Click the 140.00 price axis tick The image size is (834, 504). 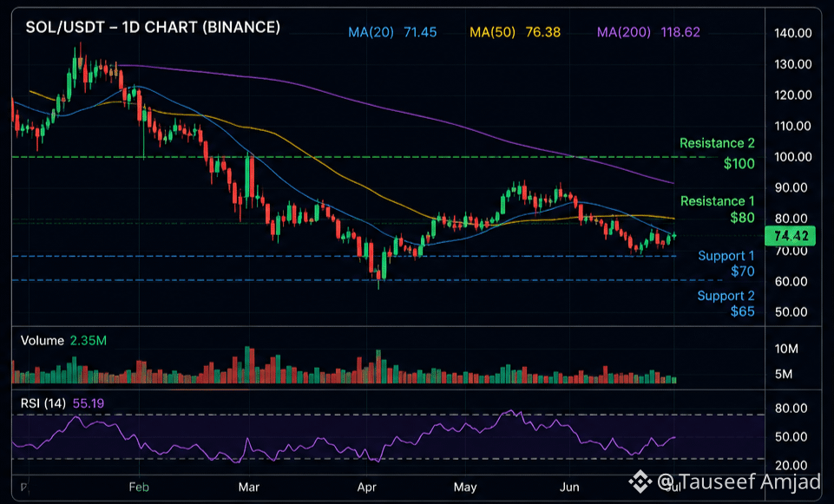click(793, 33)
